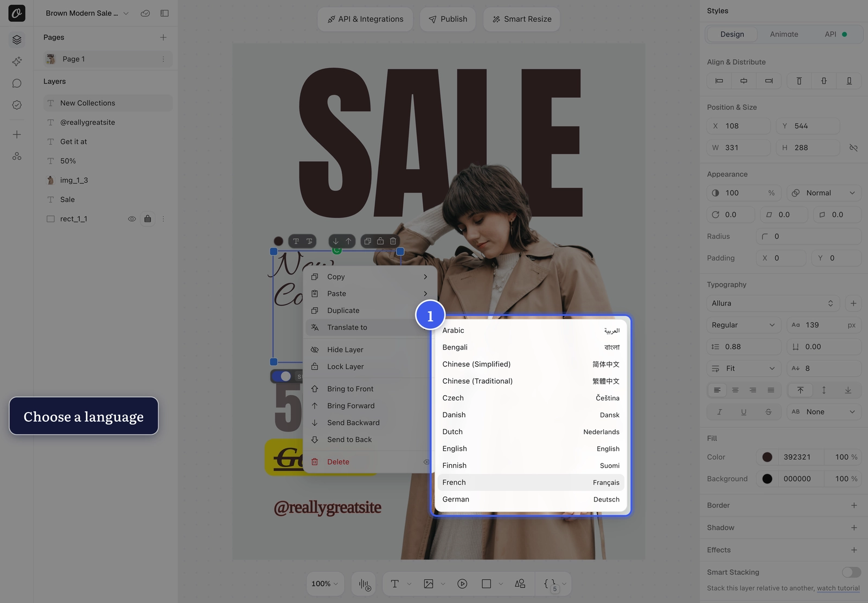The width and height of the screenshot is (868, 603).
Task: Click the add page plus icon
Action: [x=163, y=37]
